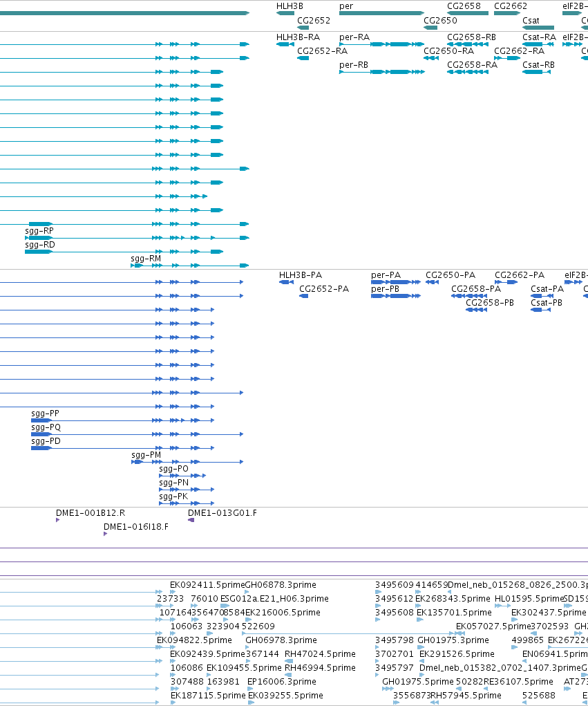Screen dimensions: 588x706
Task: Select the CG2650-PA protein label
Action: (451, 275)
